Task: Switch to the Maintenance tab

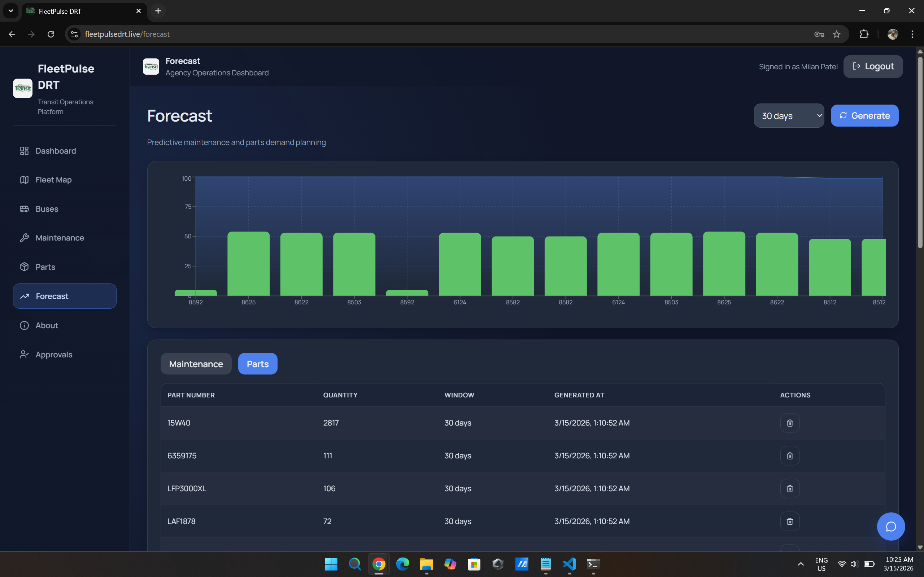Action: (196, 364)
